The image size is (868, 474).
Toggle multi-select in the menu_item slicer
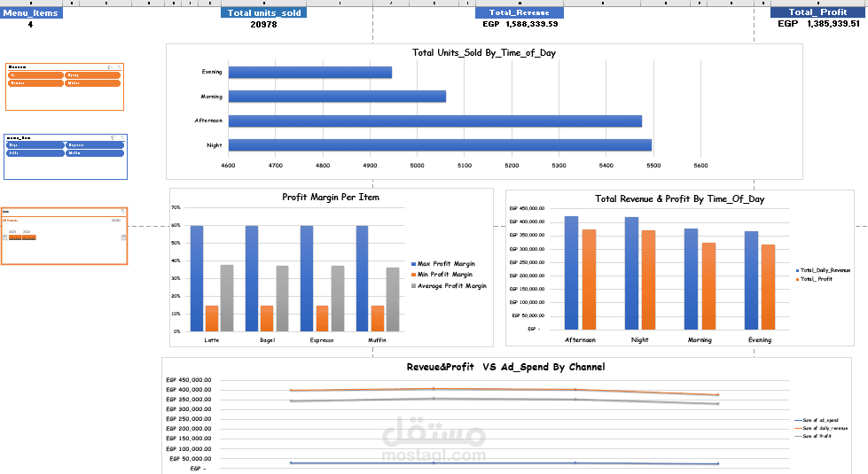coord(113,137)
